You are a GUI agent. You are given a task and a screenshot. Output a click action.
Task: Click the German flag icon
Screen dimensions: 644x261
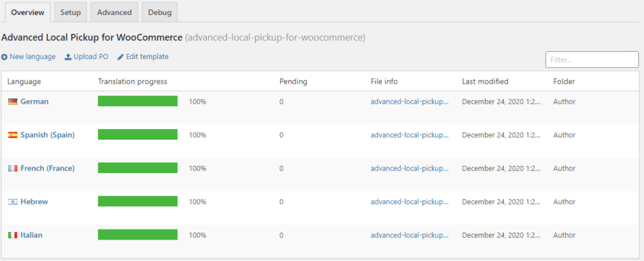[x=13, y=101]
